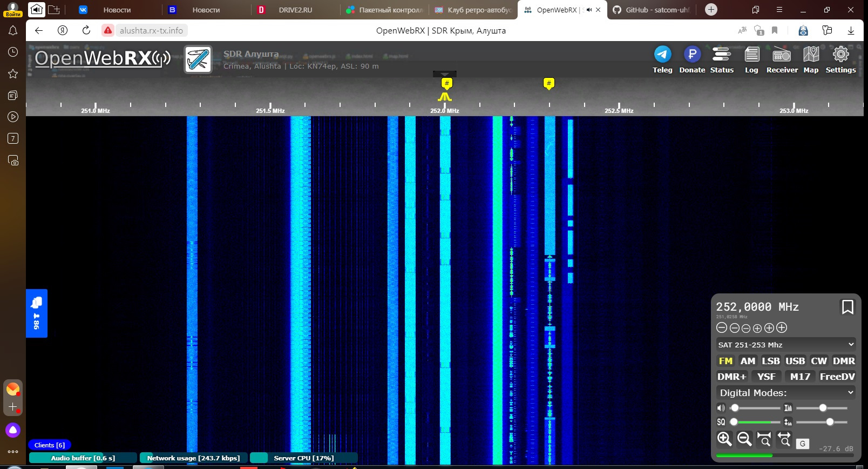
Task: Open the Log panel
Action: [x=751, y=59]
